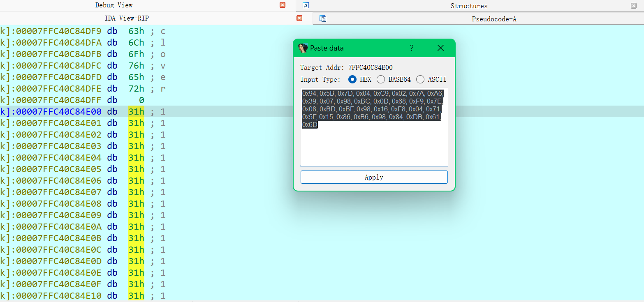This screenshot has width=644, height=302.
Task: Click the comment 'c' on the 63h line
Action: 163,31
